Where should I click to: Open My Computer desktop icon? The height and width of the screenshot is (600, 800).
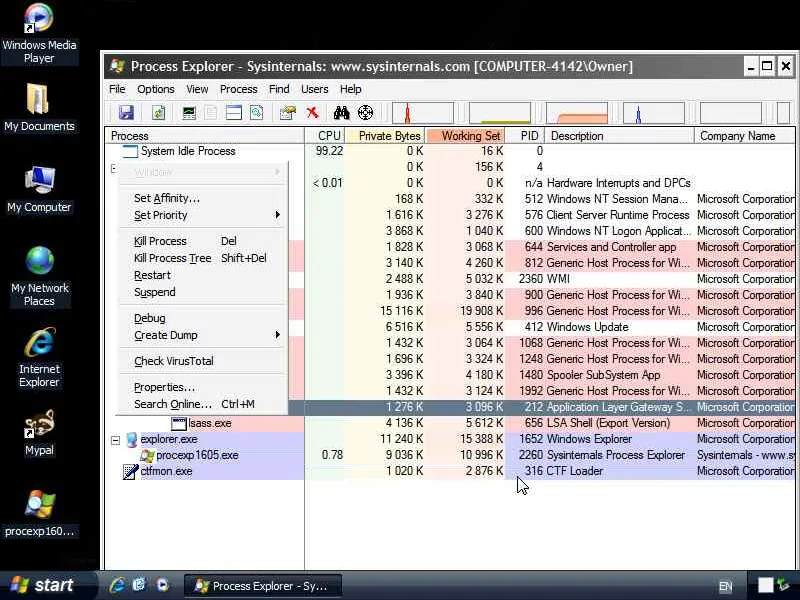point(39,189)
